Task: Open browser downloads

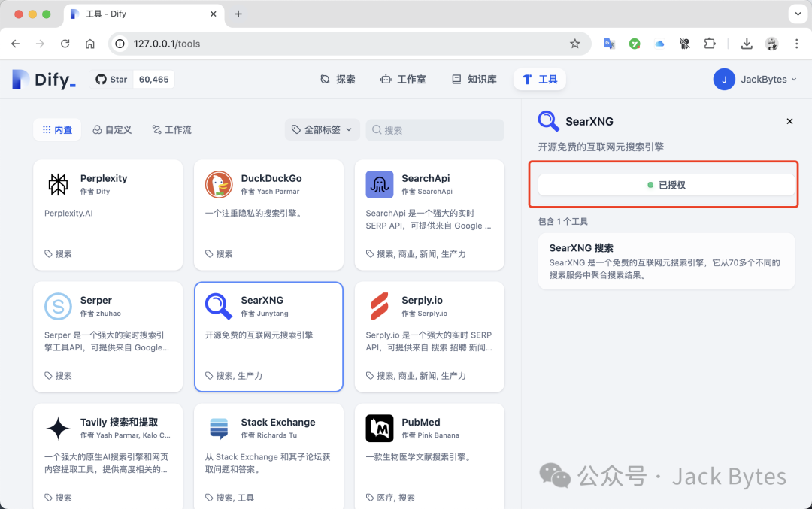Action: (747, 44)
